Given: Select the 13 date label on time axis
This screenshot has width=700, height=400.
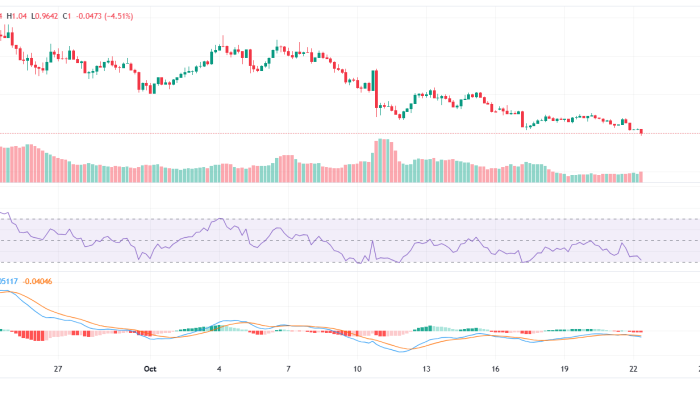Looking at the screenshot, I should point(427,369).
